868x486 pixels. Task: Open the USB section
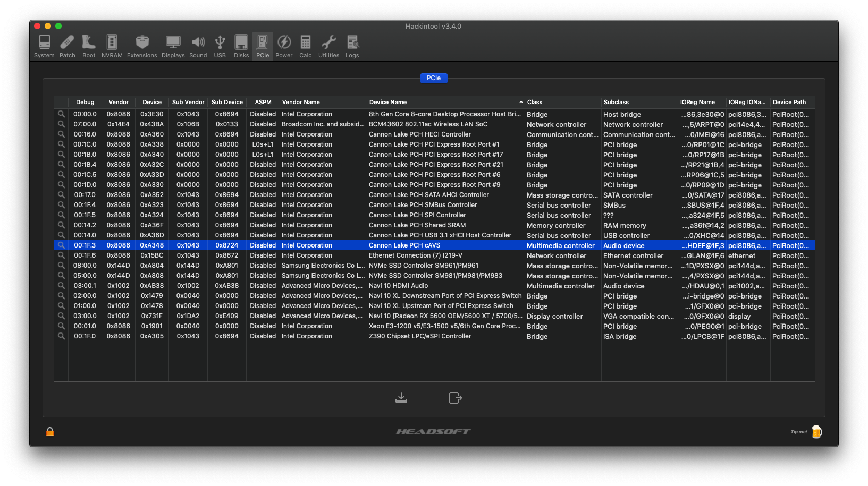tap(220, 46)
